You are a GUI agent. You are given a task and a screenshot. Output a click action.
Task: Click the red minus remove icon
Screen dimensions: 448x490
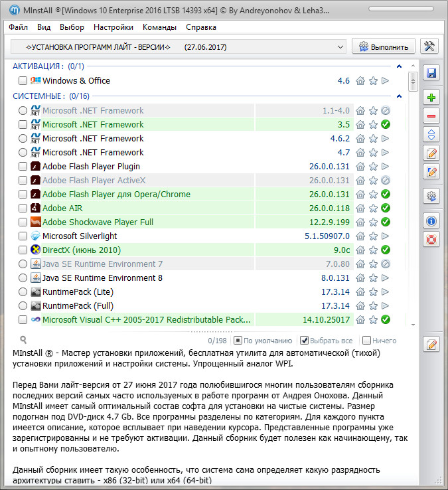pos(431,116)
